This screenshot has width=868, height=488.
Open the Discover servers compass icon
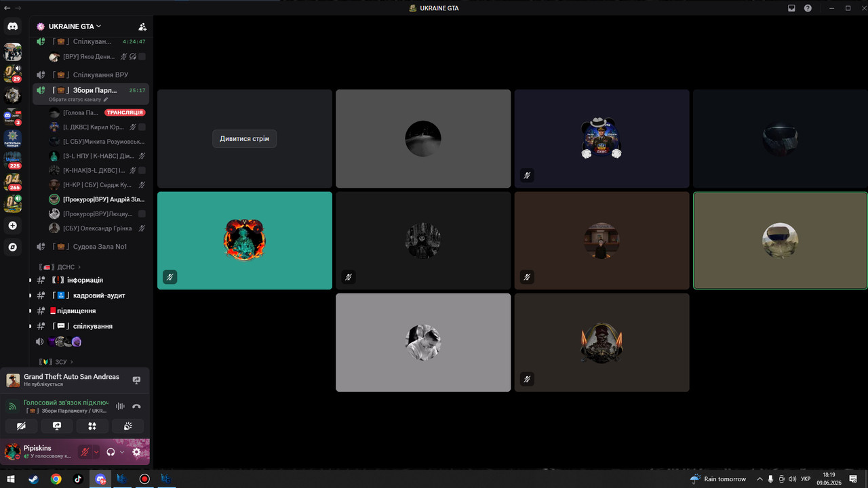coord(12,247)
